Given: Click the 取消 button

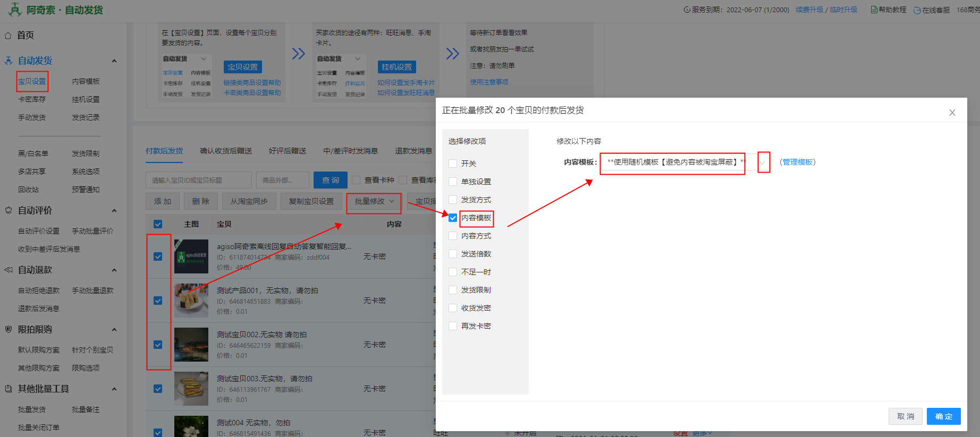Looking at the screenshot, I should [906, 416].
